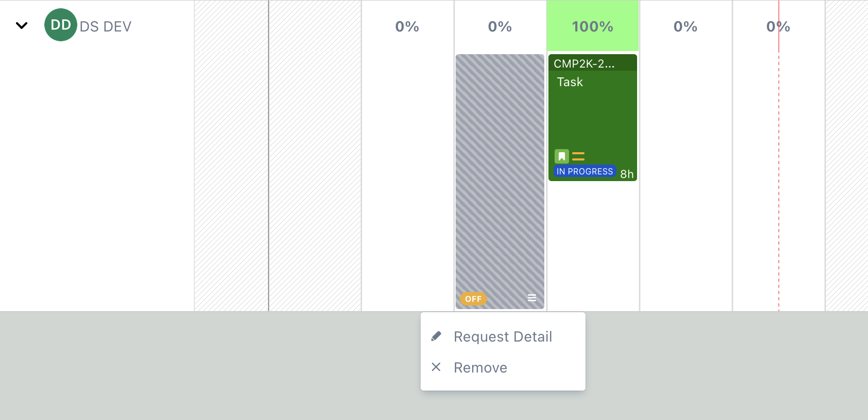The height and width of the screenshot is (420, 868).
Task: Click the 0% cell right of 100%
Action: [685, 26]
